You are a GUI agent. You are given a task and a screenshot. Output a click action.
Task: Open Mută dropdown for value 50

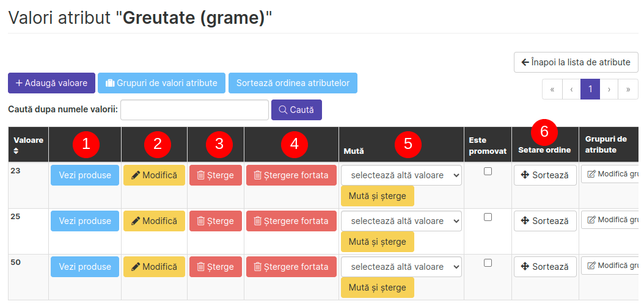coord(401,267)
